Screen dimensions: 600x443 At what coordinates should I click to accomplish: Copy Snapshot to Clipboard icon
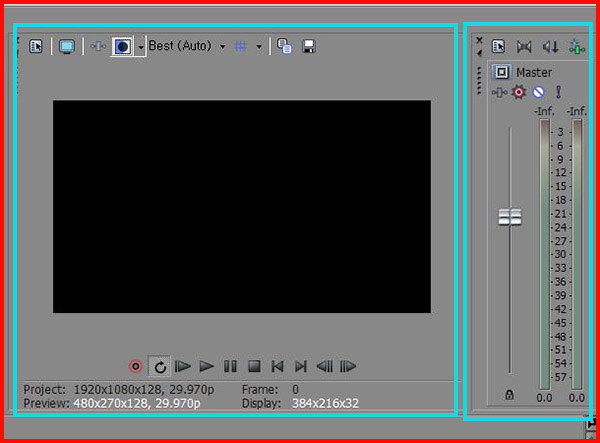[284, 46]
